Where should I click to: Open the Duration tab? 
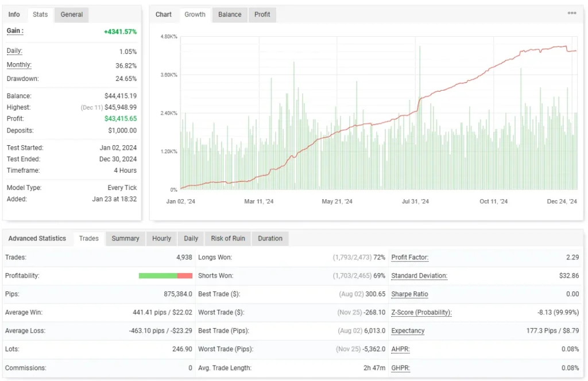pos(270,238)
